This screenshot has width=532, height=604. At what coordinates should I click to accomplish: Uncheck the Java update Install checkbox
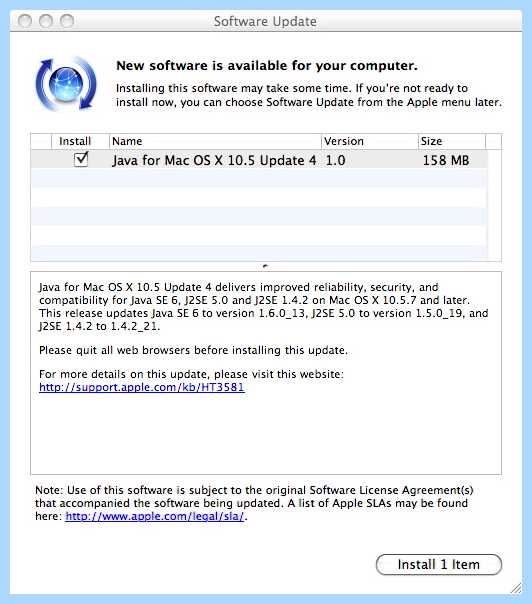coord(81,159)
